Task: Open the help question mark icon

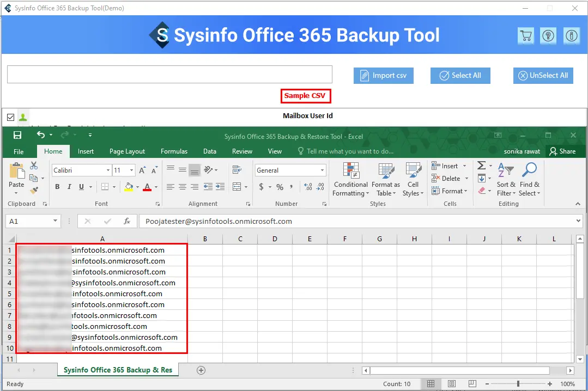Action: pyautogui.click(x=548, y=36)
